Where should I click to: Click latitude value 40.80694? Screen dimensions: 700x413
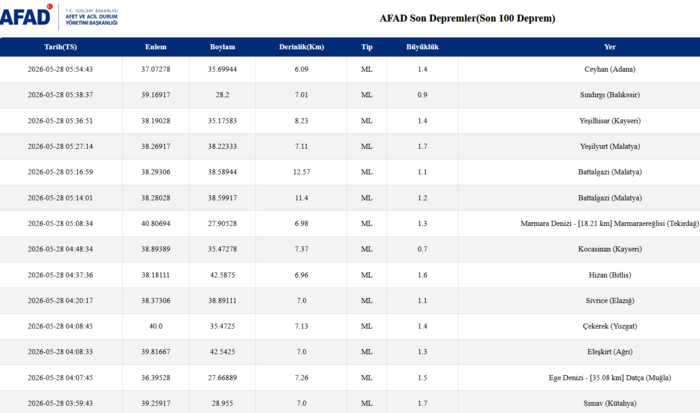(x=155, y=223)
